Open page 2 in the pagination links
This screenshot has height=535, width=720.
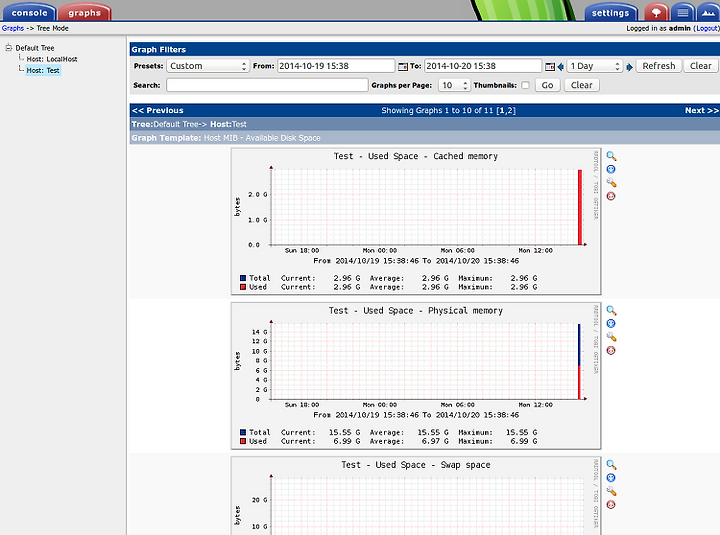coord(511,111)
